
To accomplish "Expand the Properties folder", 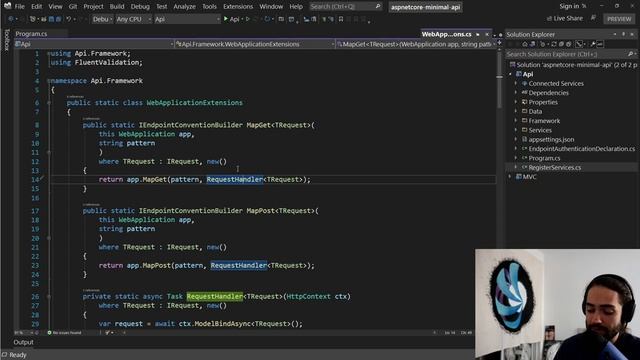I will [516, 102].
